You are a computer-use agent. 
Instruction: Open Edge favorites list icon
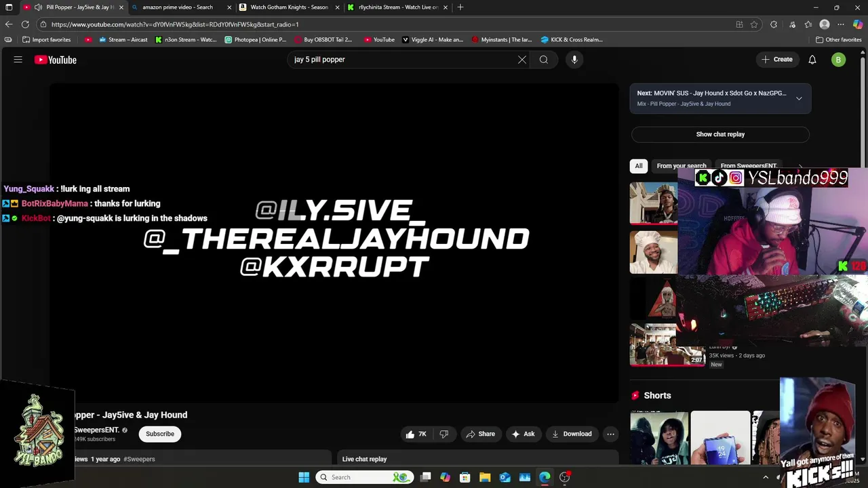[808, 24]
